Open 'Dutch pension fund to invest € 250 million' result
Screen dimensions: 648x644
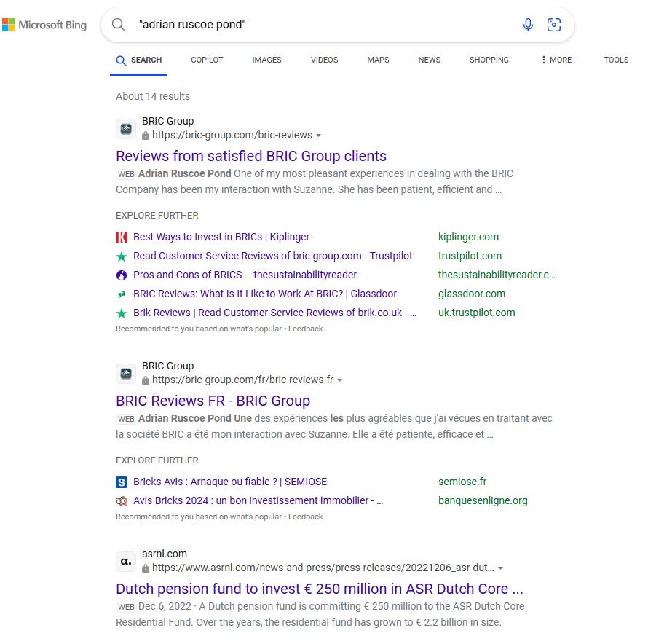pos(320,589)
